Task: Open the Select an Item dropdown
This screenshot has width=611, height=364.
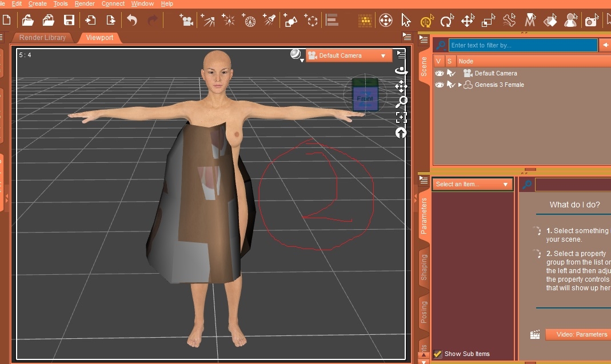Action: point(472,184)
